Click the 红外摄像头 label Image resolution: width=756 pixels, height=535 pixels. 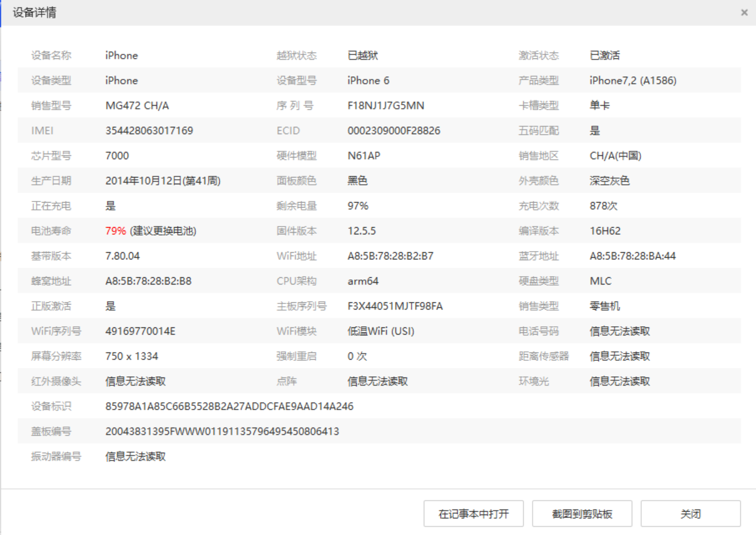[x=56, y=381]
